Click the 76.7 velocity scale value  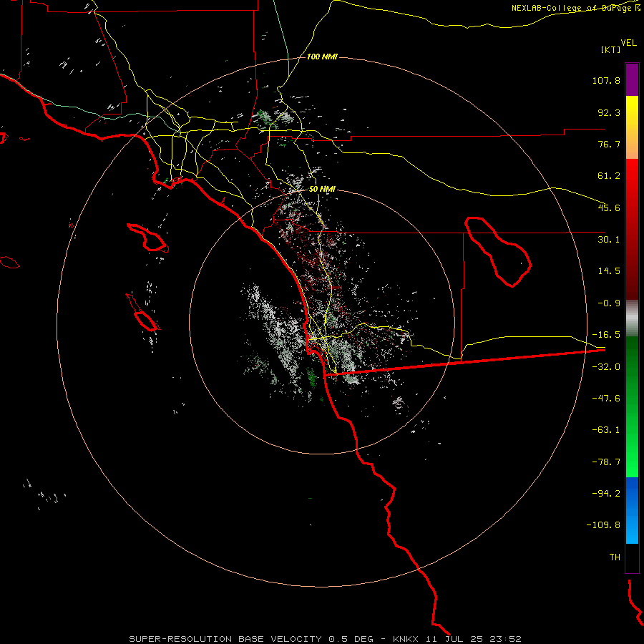click(x=609, y=144)
